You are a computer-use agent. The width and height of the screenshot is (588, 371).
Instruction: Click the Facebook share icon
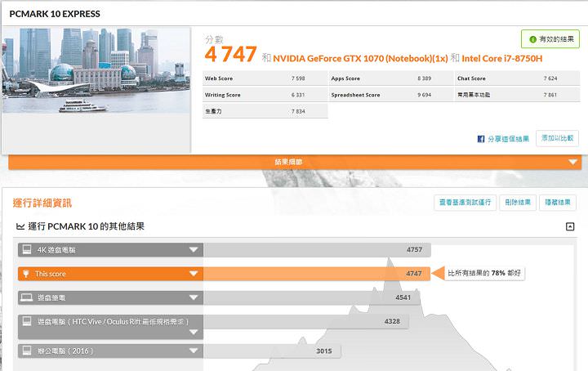coord(481,139)
